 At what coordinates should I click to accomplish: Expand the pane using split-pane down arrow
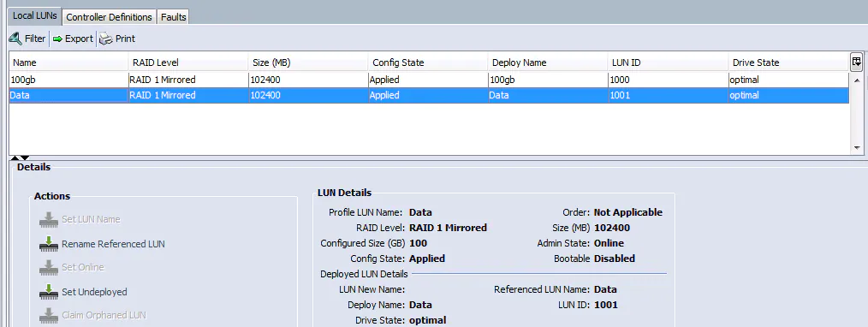tap(25, 158)
